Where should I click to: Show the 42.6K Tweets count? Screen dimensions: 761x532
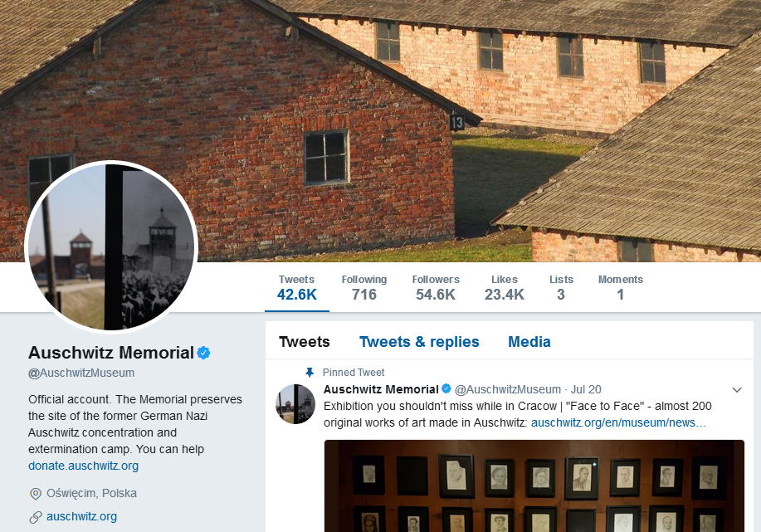296,287
